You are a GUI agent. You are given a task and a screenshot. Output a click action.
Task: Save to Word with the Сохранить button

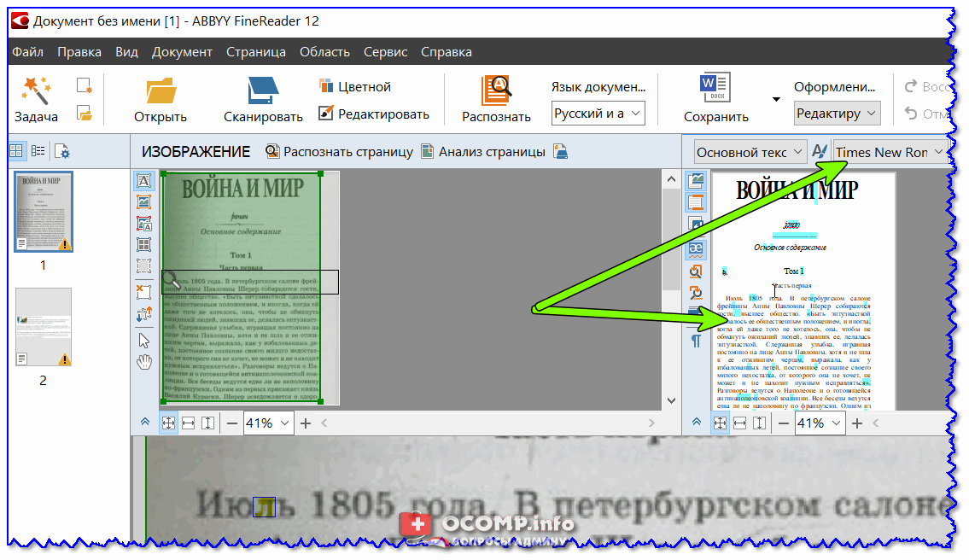coord(715,99)
